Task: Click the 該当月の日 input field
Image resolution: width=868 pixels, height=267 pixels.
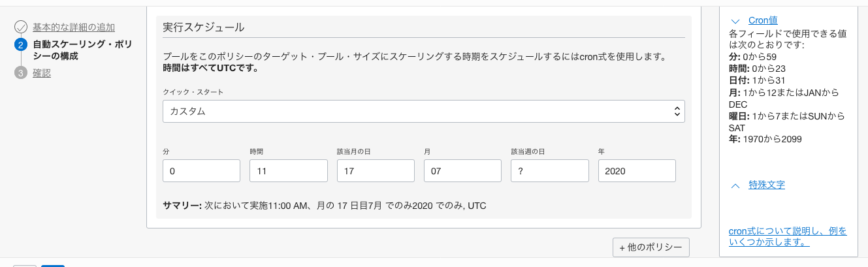Action: 376,171
